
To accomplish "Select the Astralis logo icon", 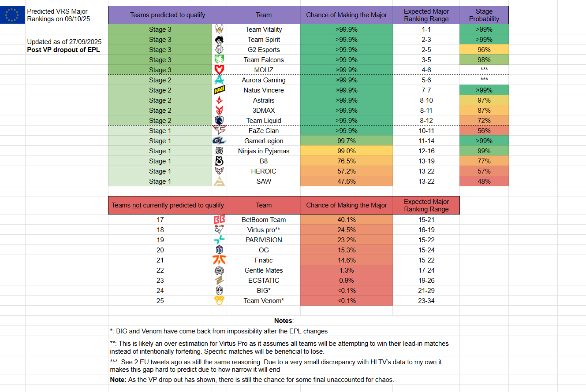I will pyautogui.click(x=219, y=100).
